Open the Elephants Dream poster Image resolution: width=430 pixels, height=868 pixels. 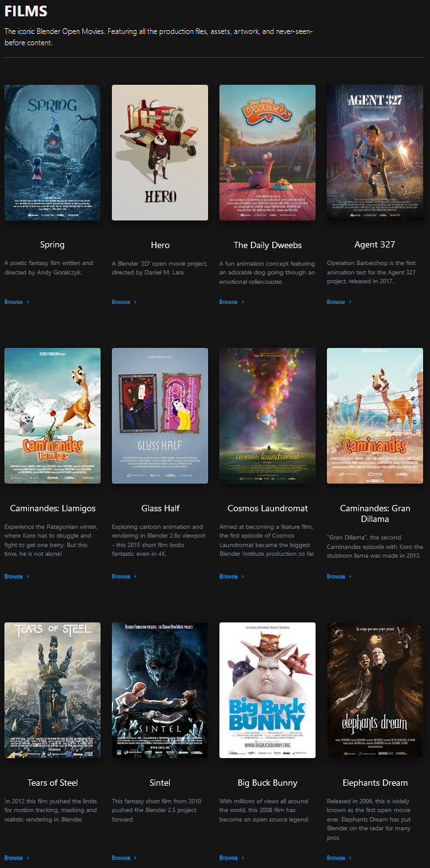tap(375, 690)
